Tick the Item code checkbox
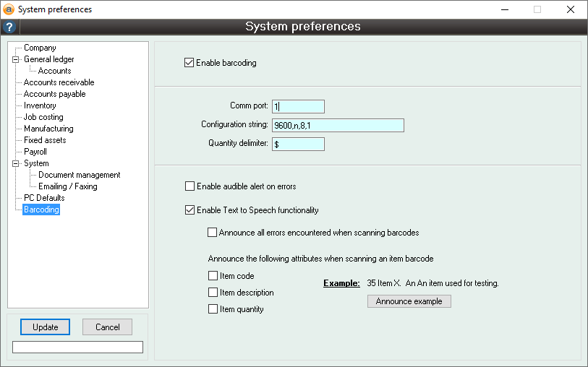588x367 pixels. (x=213, y=276)
